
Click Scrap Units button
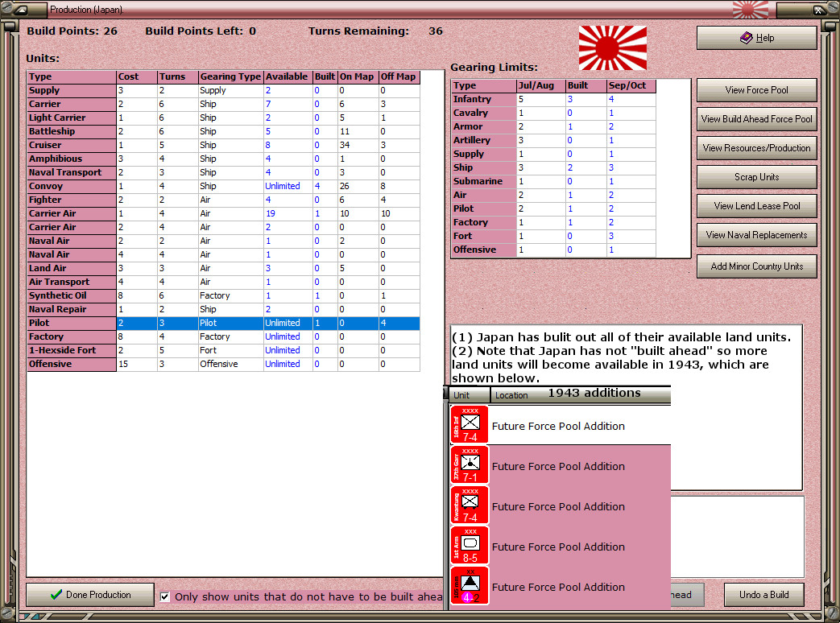tap(756, 176)
